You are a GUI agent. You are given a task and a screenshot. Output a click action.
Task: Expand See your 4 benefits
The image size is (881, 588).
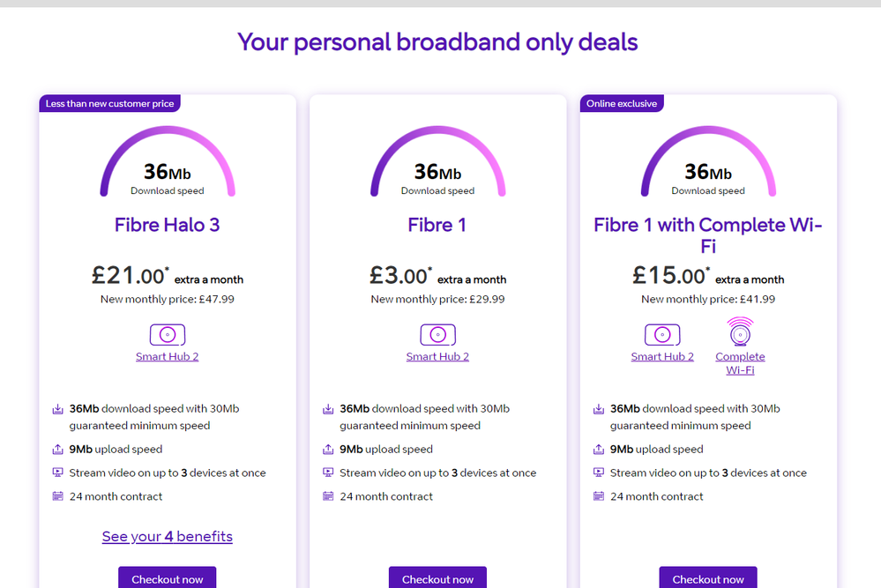168,536
